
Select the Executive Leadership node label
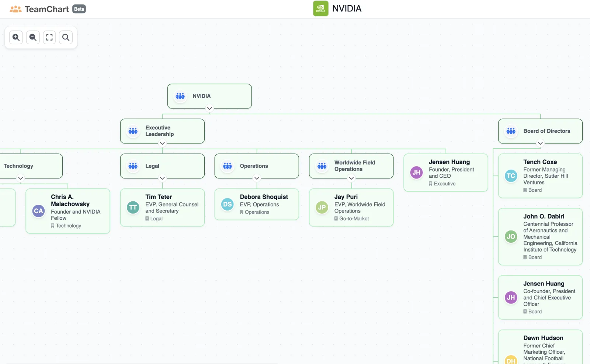pos(160,131)
